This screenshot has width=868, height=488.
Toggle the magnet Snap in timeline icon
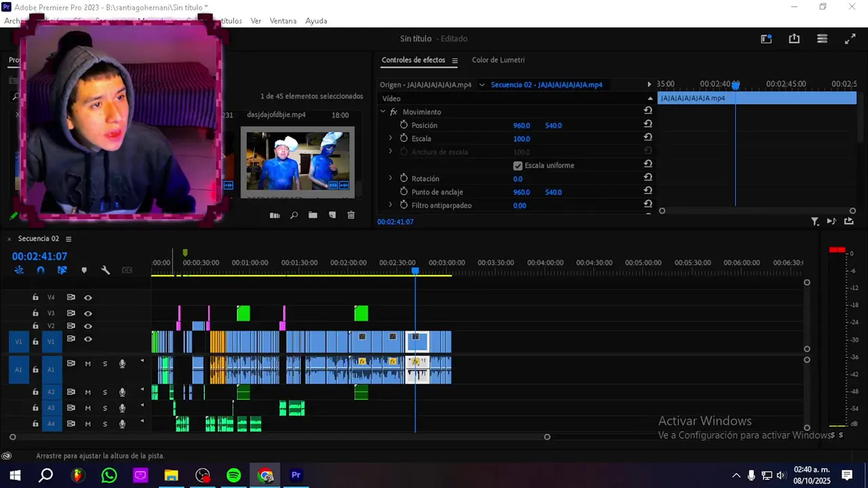click(x=41, y=270)
